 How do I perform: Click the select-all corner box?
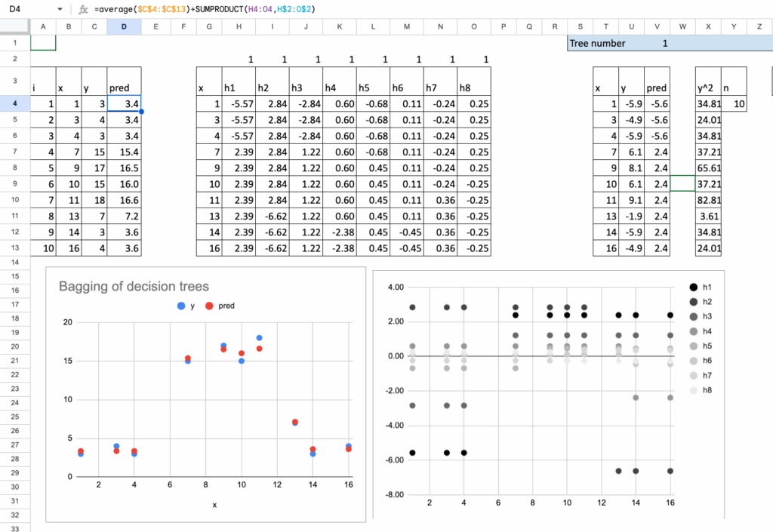pyautogui.click(x=15, y=26)
